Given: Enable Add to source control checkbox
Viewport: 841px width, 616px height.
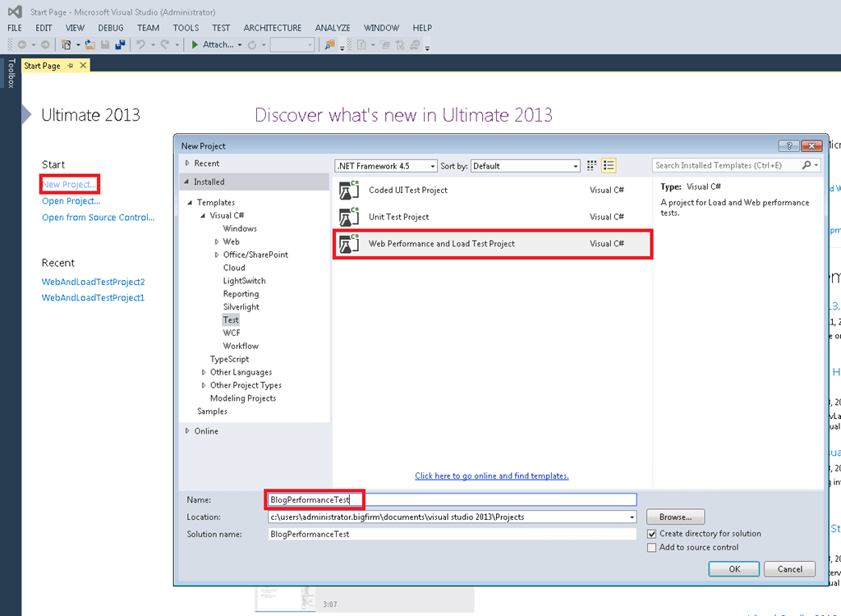Looking at the screenshot, I should click(651, 548).
